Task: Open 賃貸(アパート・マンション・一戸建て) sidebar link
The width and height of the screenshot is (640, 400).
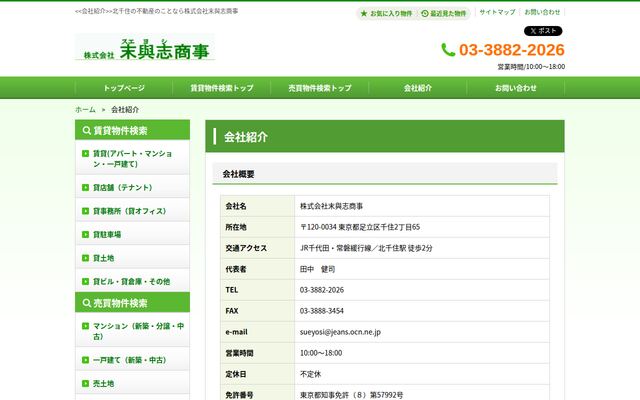Action: [133, 159]
